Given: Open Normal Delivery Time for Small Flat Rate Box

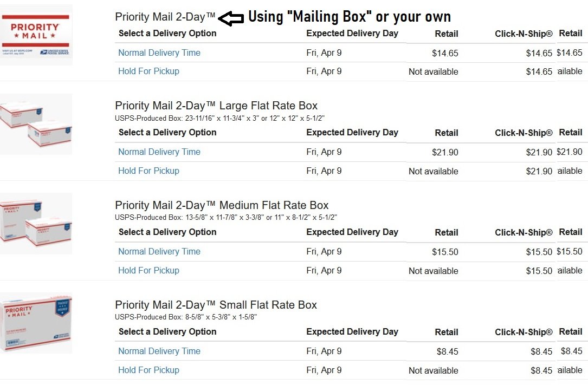Looking at the screenshot, I should point(159,351).
